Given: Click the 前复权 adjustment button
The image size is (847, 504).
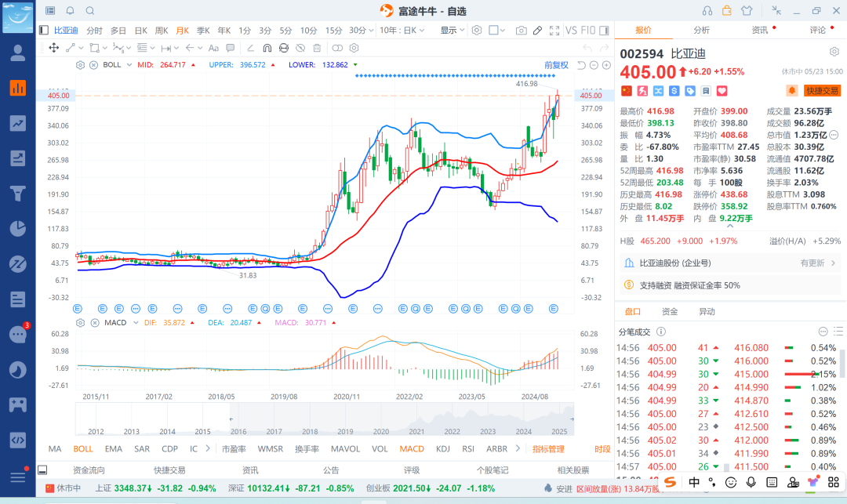Looking at the screenshot, I should (x=556, y=65).
